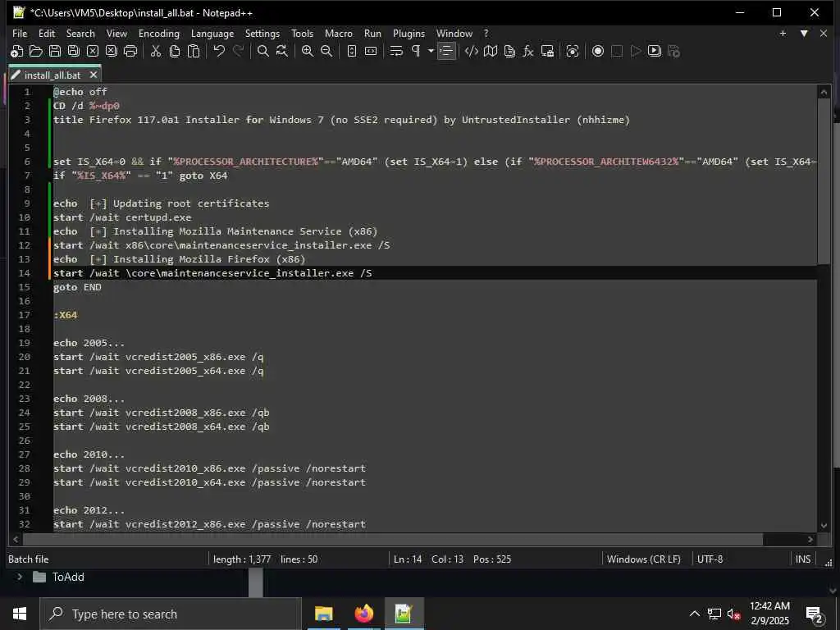The width and height of the screenshot is (840, 630).
Task: Click the Windows Start button
Action: (x=20, y=614)
